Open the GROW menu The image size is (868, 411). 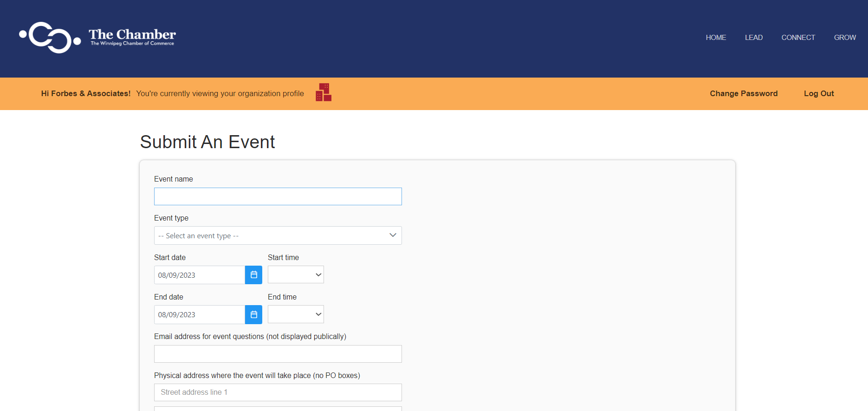click(845, 38)
